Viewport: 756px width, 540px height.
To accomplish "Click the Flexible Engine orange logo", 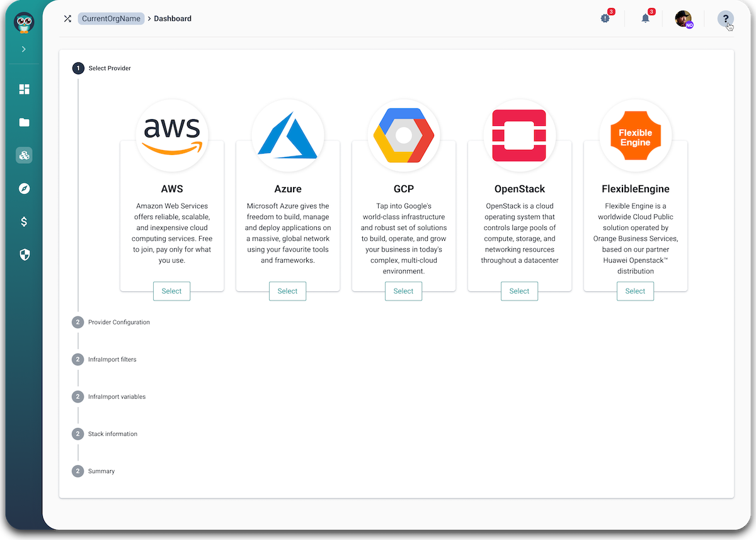I will 636,135.
